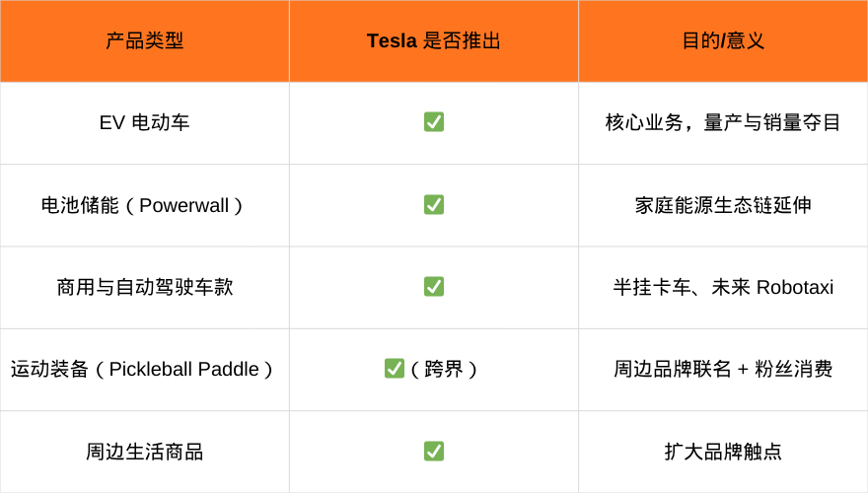This screenshot has width=868, height=493.
Task: Select the 半挂卡车、未来 Robotaxi cell
Action: tap(723, 287)
